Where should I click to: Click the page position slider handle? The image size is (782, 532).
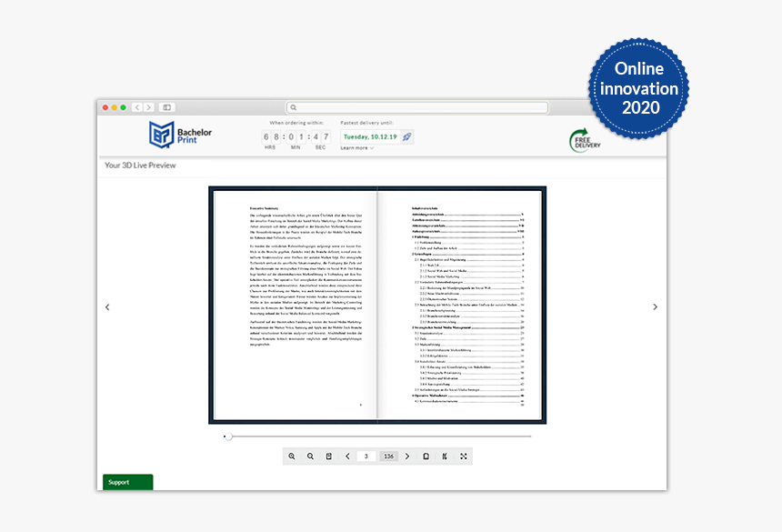point(228,437)
